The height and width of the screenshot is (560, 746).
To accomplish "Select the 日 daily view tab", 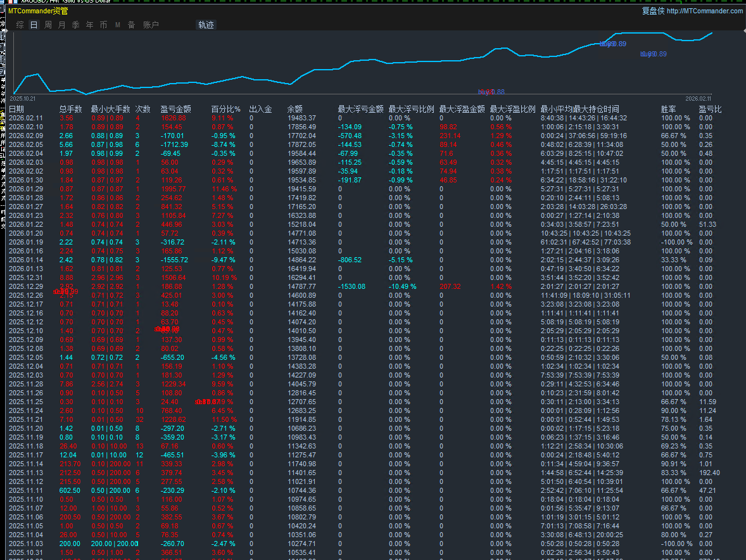I will click(34, 25).
